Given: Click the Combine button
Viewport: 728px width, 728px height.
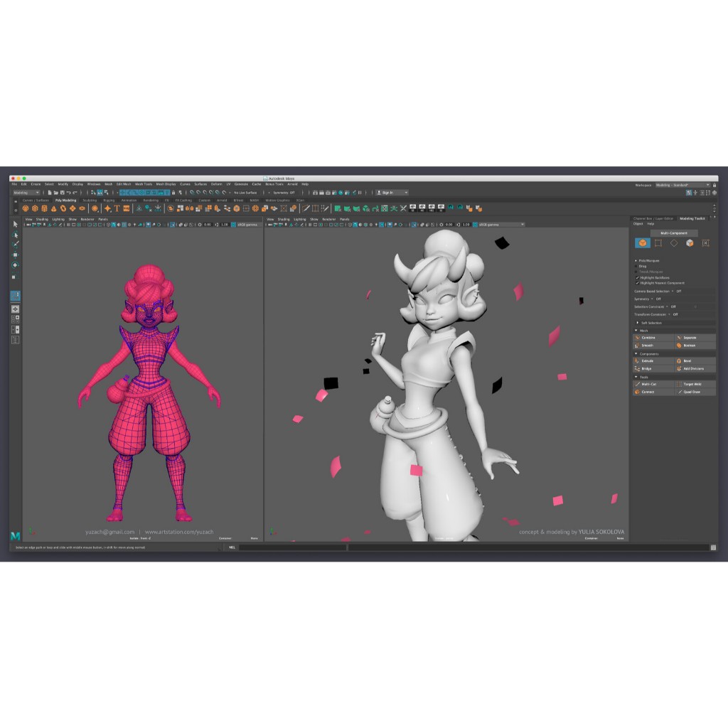Looking at the screenshot, I should (x=654, y=338).
